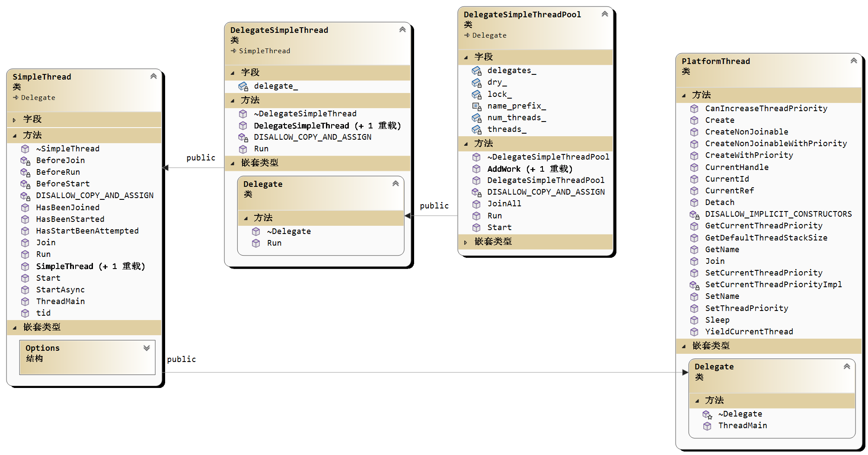The width and height of the screenshot is (868, 455).
Task: Click the name_prefix_ field icon
Action: [x=477, y=106]
